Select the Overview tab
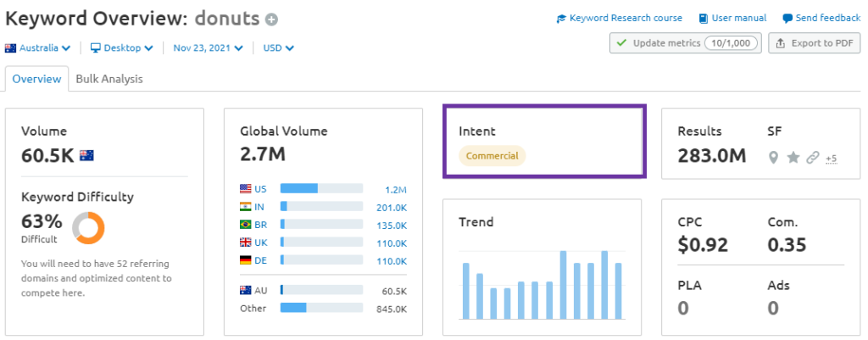The height and width of the screenshot is (340, 868). coord(36,79)
